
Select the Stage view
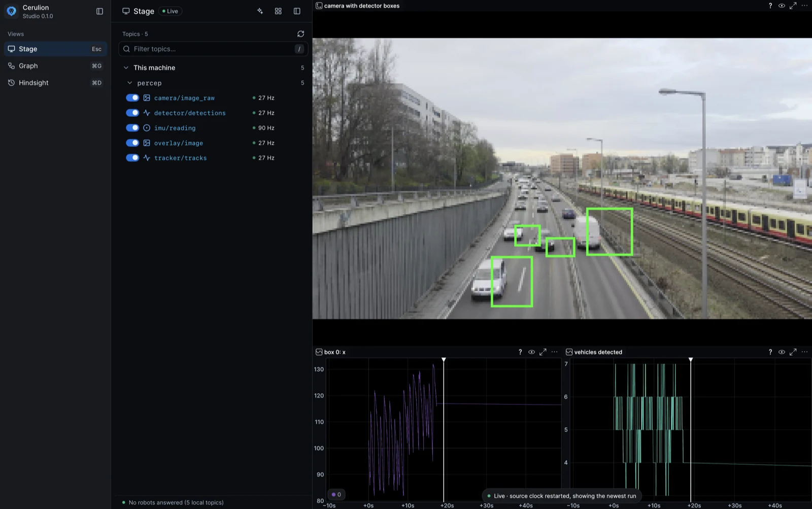(x=56, y=49)
